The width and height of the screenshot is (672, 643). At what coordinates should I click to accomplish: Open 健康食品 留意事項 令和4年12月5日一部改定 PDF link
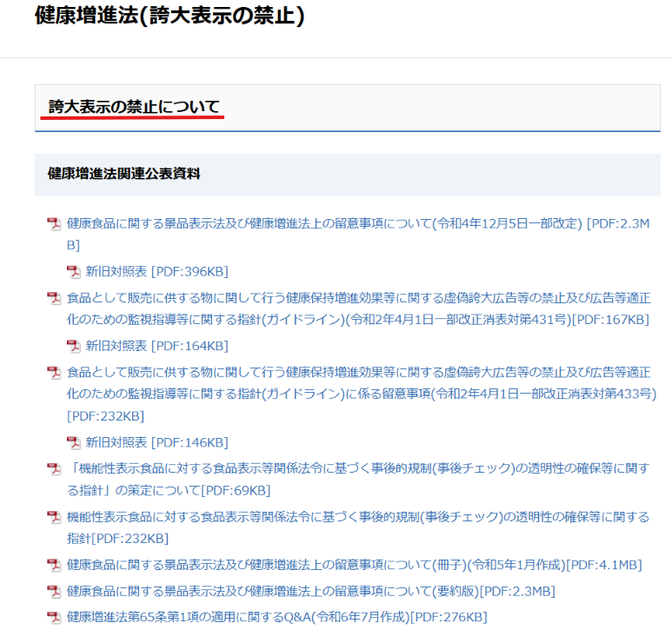358,234
